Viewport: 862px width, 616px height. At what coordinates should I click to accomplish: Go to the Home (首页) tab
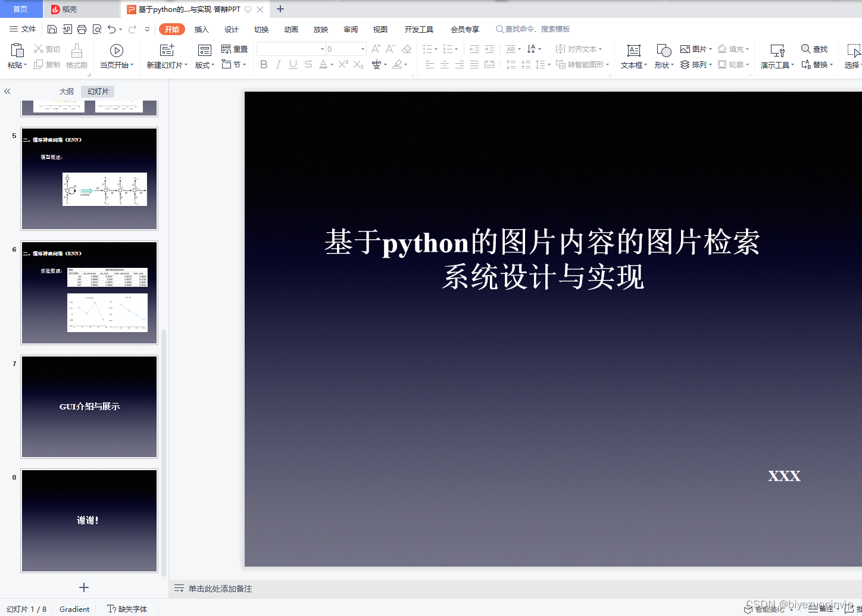(21, 9)
